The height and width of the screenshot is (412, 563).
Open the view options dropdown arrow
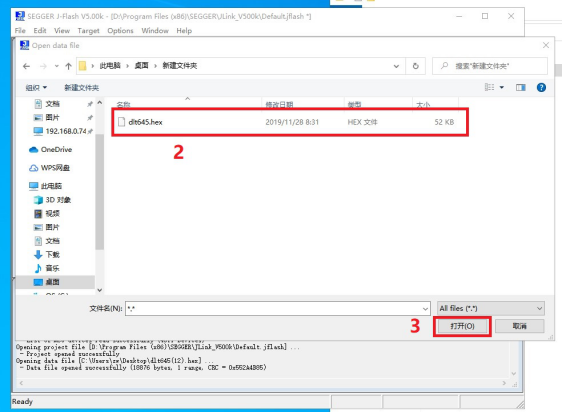tap(502, 87)
